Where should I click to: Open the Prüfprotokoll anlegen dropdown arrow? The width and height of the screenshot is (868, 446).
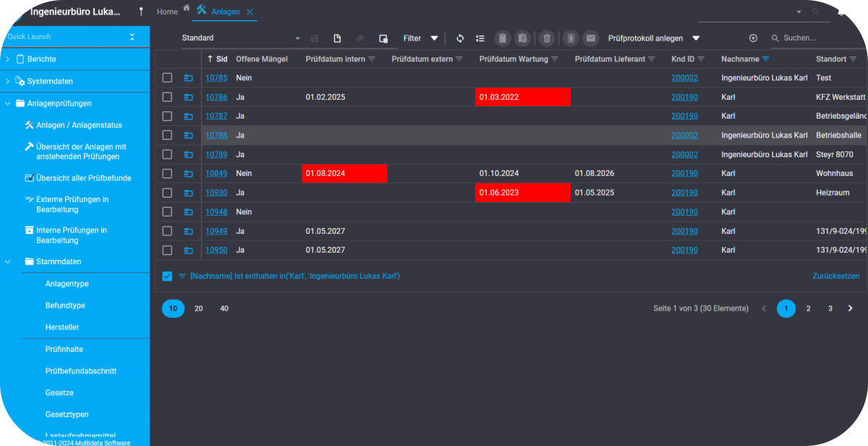[696, 38]
